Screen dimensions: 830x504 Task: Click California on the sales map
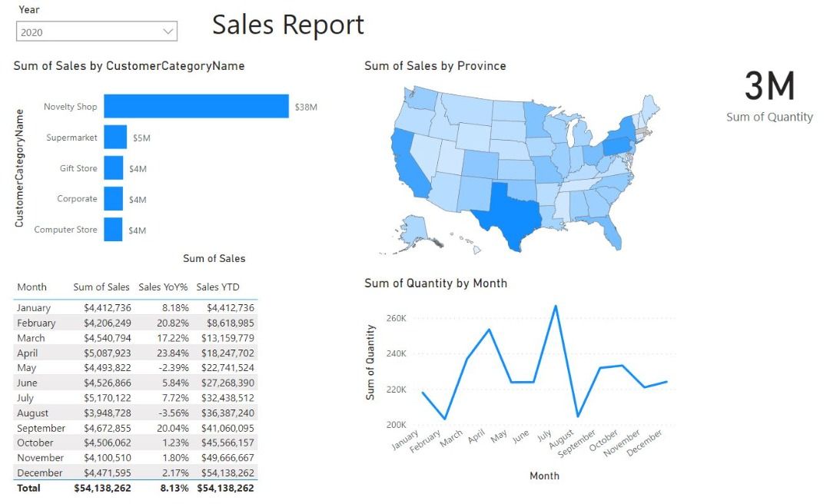410,164
